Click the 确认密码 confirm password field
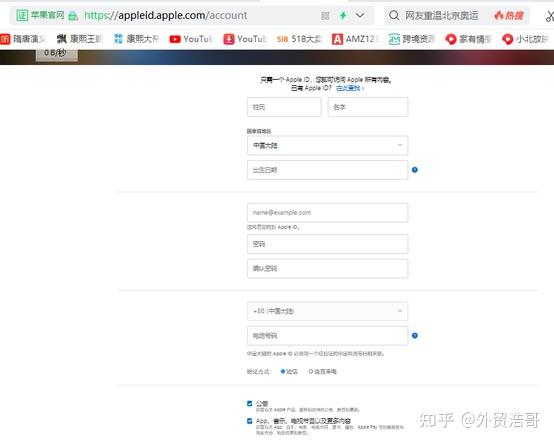Viewport: 554px width, 443px height. coord(328,268)
